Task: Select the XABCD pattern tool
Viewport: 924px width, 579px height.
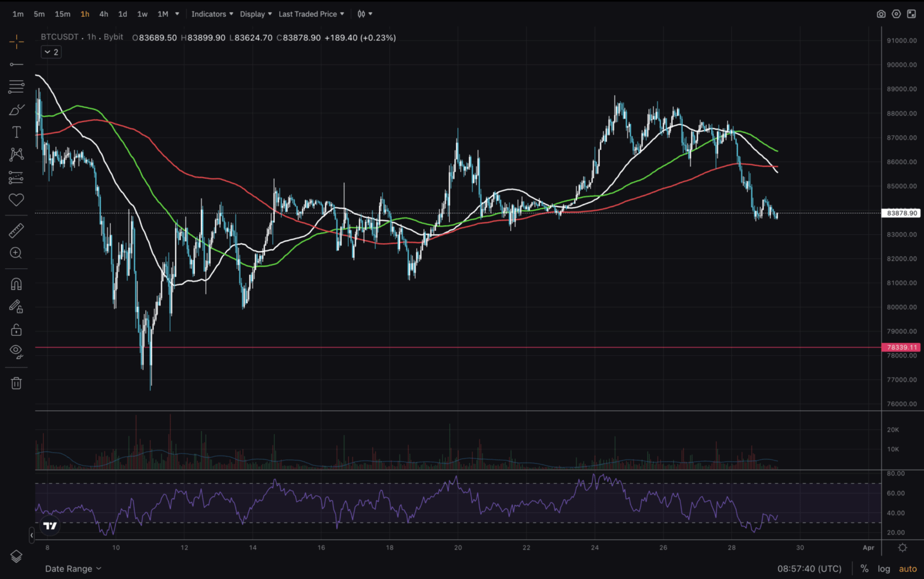Action: click(16, 154)
